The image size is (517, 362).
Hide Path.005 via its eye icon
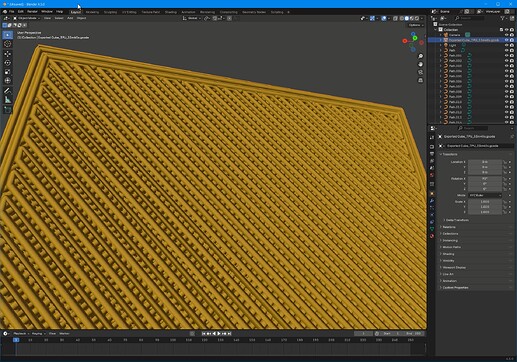tap(506, 76)
